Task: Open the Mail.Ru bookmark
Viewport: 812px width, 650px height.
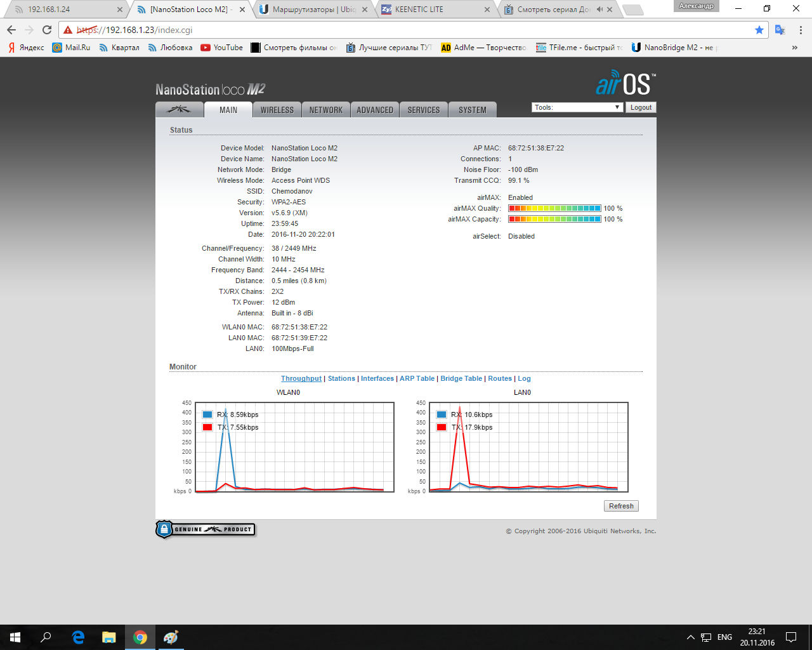Action: [71, 48]
